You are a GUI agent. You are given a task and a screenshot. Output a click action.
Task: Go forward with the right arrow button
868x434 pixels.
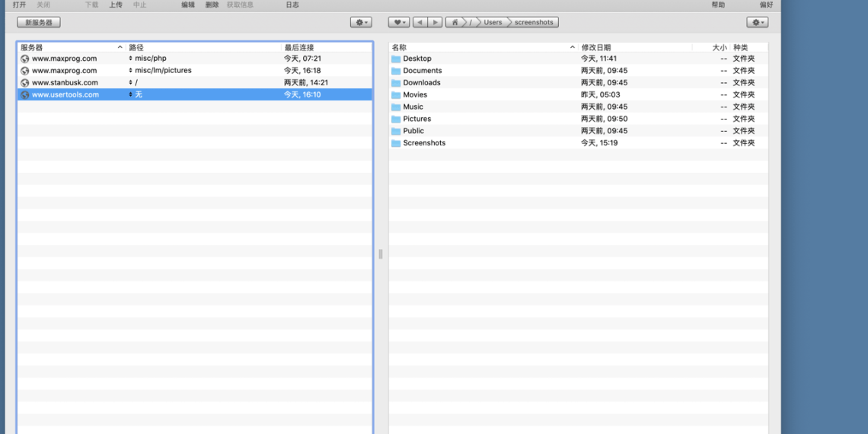point(435,23)
